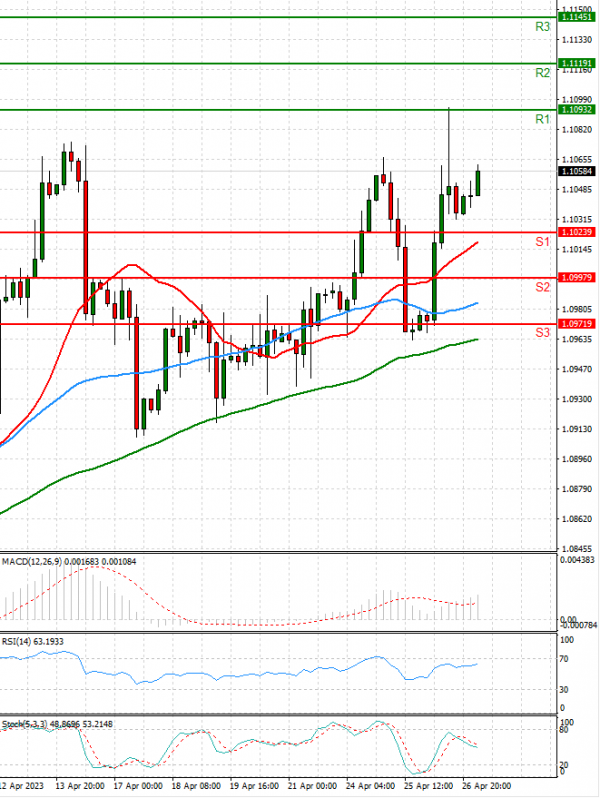600x798 pixels.
Task: Click the RSI scale level 70
Action: pos(564,659)
